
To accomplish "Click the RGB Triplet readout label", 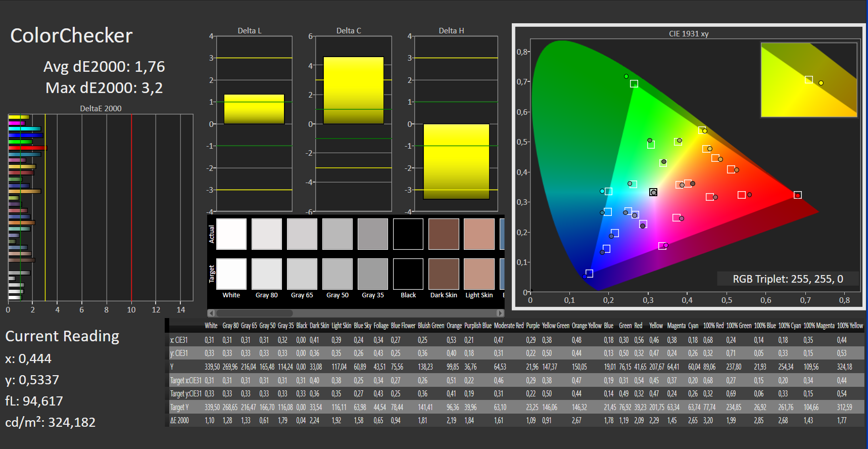I will 788,279.
